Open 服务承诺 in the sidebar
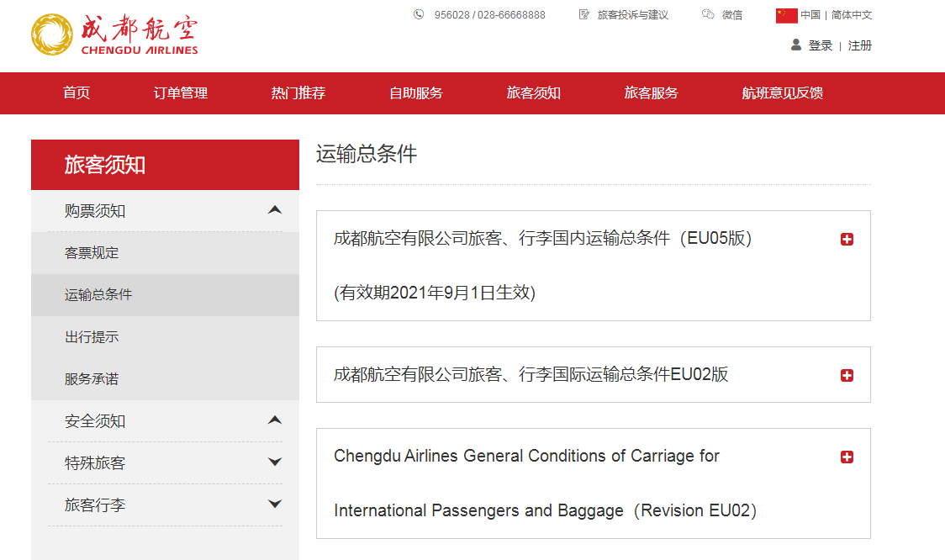 pyautogui.click(x=92, y=379)
